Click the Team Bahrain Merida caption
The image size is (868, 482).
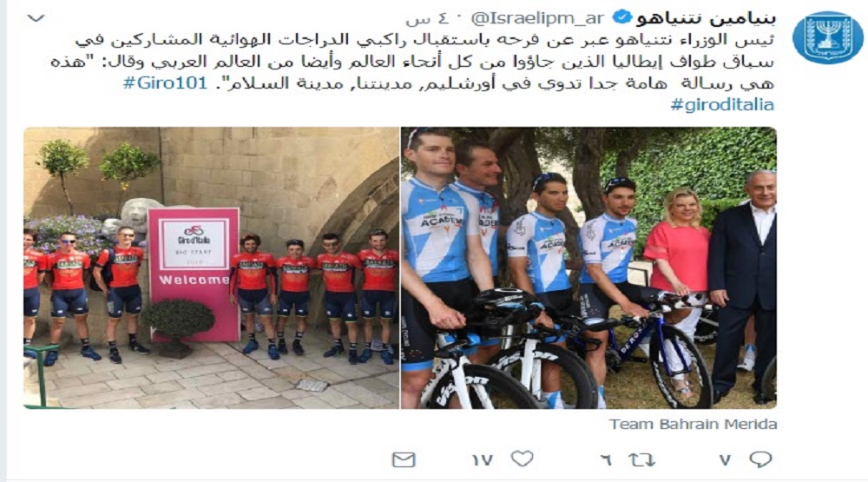[693, 425]
